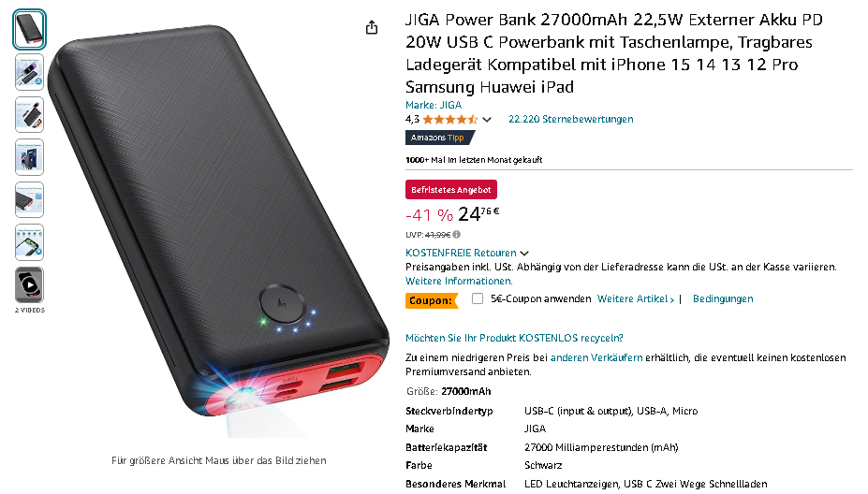Screen dimensions: 868x494
Task: Select the second product thumbnail image
Action: click(x=29, y=72)
